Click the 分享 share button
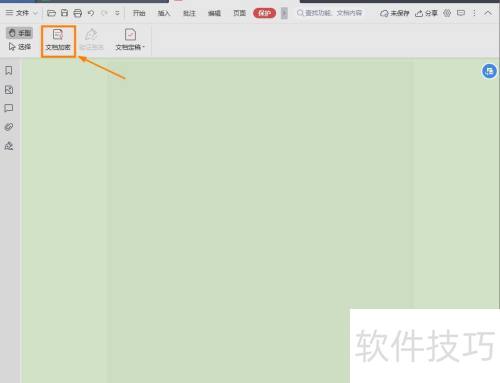 [x=426, y=13]
